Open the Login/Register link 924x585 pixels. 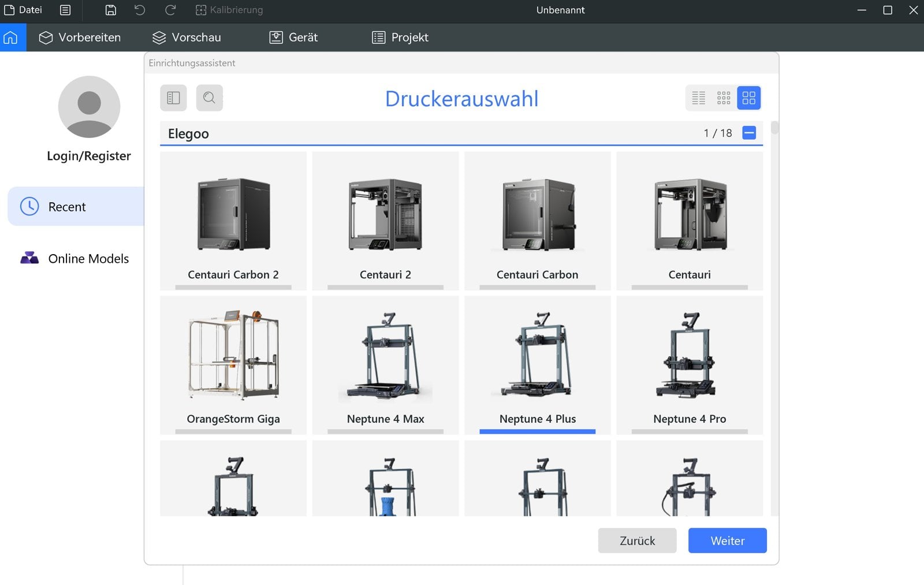click(89, 156)
